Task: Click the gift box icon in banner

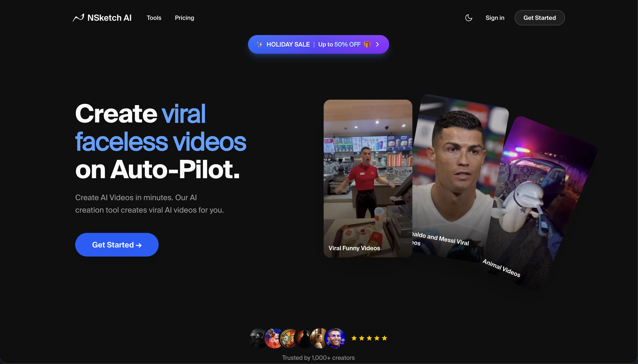Action: (x=367, y=44)
